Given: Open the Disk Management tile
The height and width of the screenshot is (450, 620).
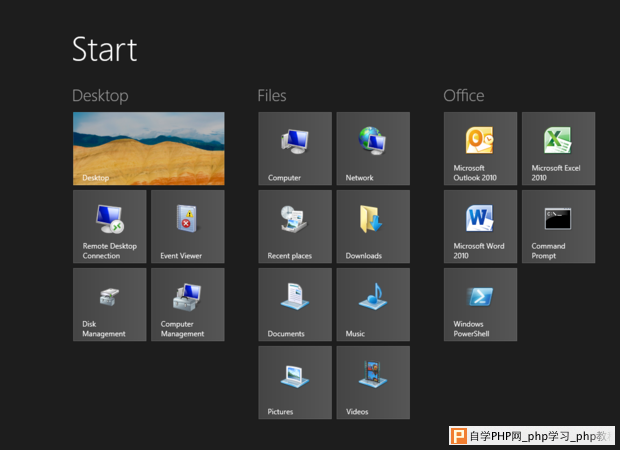Looking at the screenshot, I should coord(110,304).
